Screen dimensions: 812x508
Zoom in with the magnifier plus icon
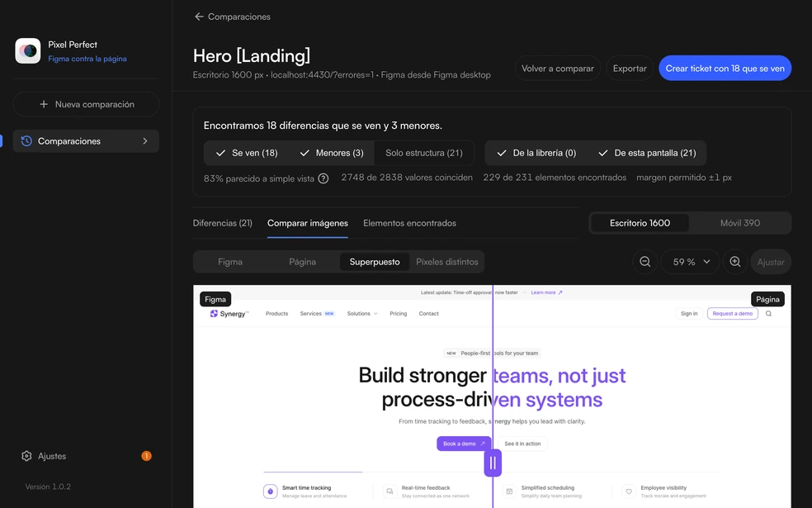(734, 262)
